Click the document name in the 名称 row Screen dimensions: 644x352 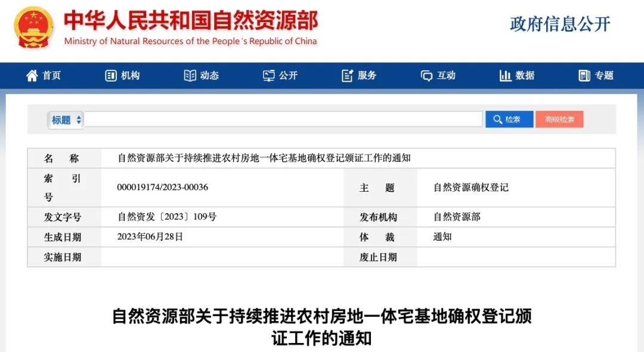(x=264, y=158)
